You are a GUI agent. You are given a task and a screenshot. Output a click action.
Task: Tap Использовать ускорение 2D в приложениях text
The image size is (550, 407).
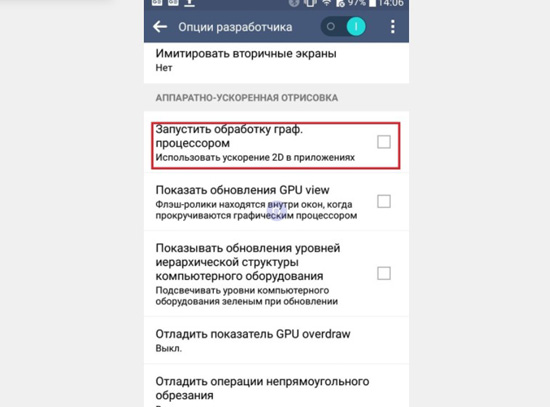[x=255, y=157]
